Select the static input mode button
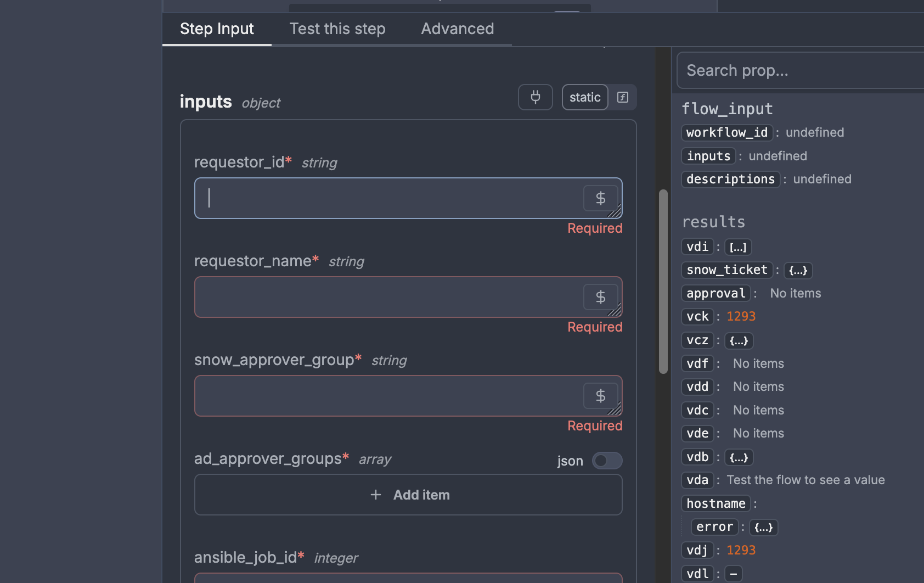The height and width of the screenshot is (583, 924). coord(584,97)
